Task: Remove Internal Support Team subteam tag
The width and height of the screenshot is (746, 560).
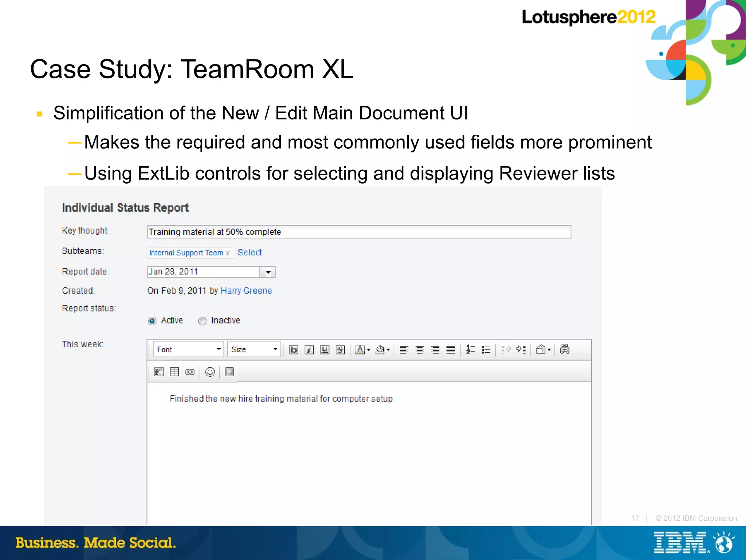Action: coord(228,253)
